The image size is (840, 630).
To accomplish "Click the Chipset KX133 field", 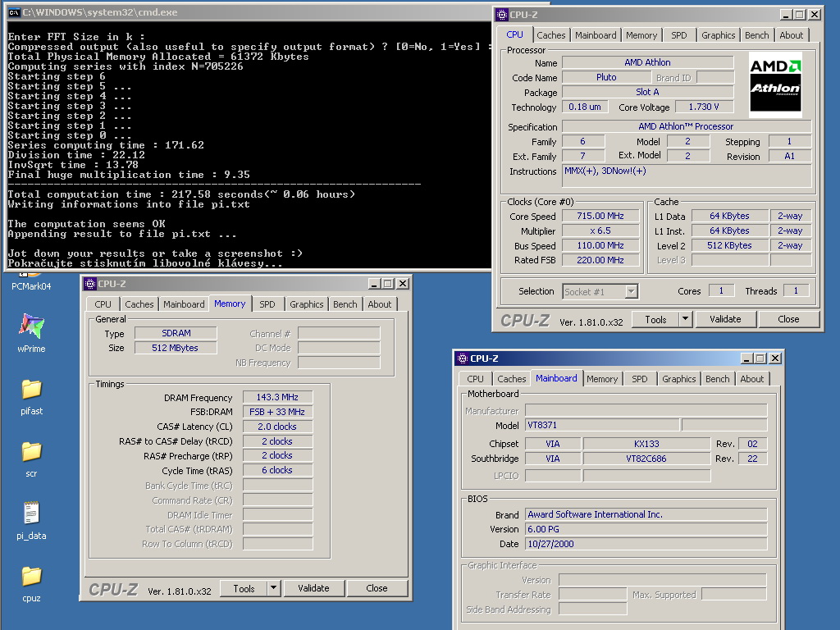I will click(x=646, y=444).
